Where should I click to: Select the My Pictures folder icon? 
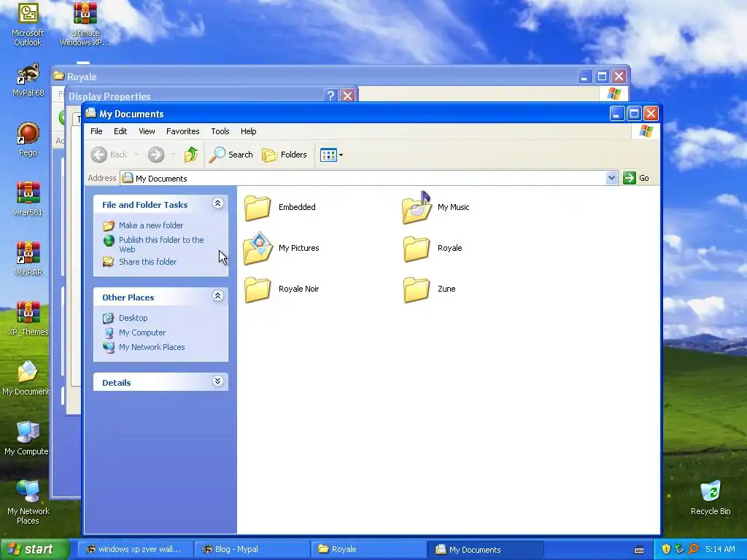tap(258, 248)
